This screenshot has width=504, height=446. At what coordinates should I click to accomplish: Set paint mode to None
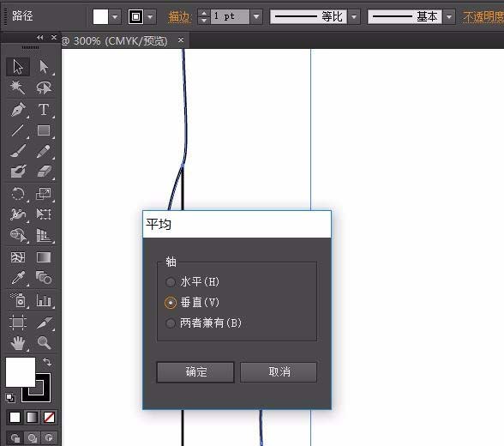49,417
